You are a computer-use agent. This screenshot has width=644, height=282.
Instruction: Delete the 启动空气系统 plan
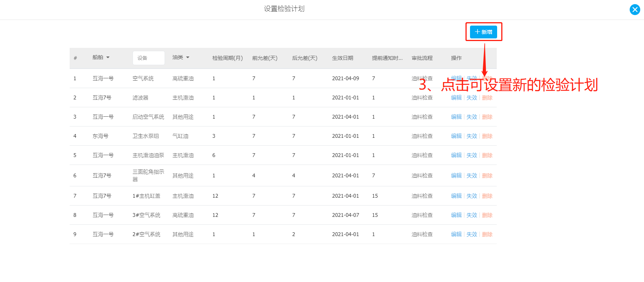pos(487,117)
